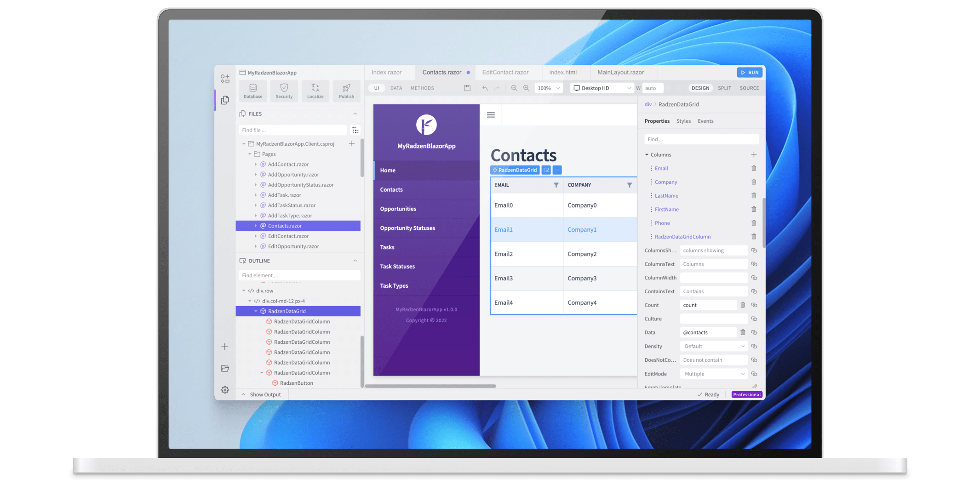Open the Database tool
The height and width of the screenshot is (490, 980).
click(253, 91)
